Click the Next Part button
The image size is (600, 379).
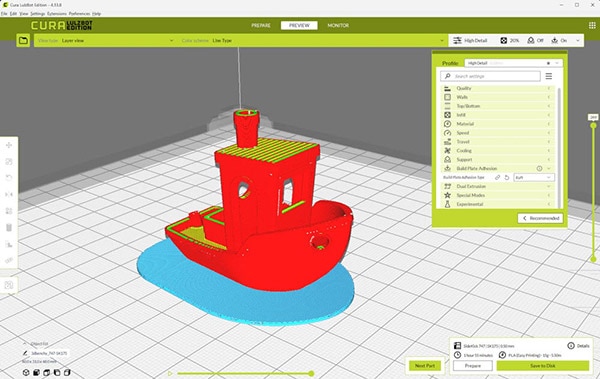pyautogui.click(x=425, y=366)
